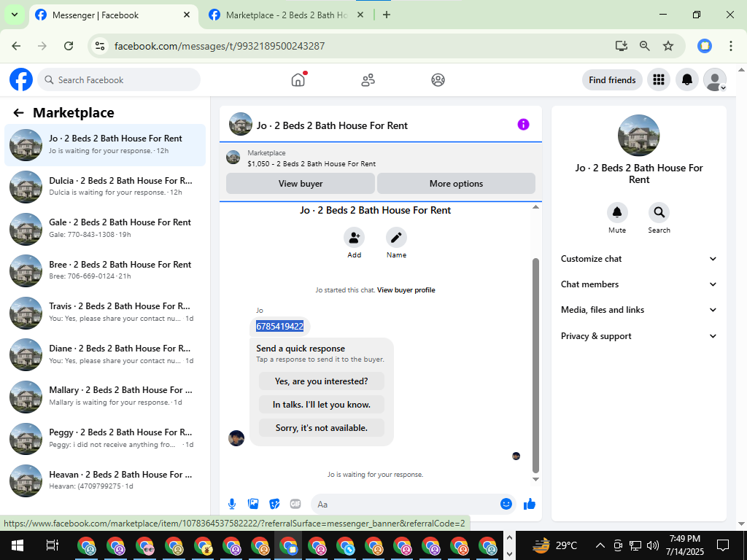Click the More options button
This screenshot has height=560, width=747.
click(x=456, y=183)
